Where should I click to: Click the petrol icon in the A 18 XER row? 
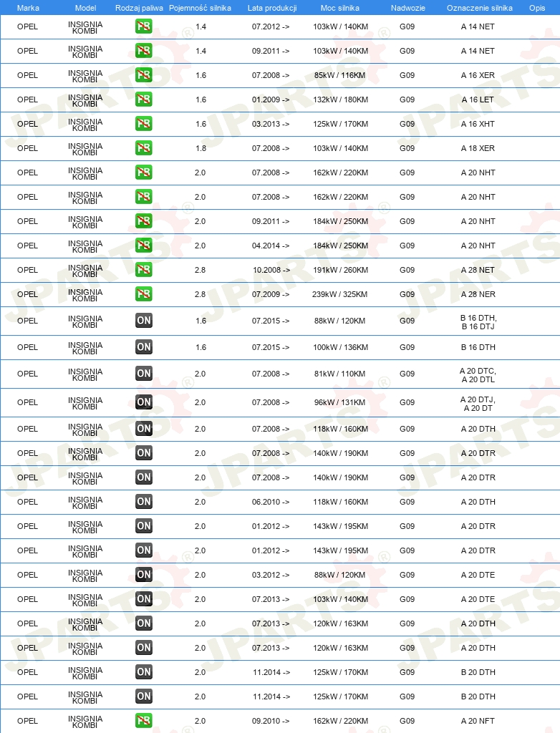click(x=144, y=148)
